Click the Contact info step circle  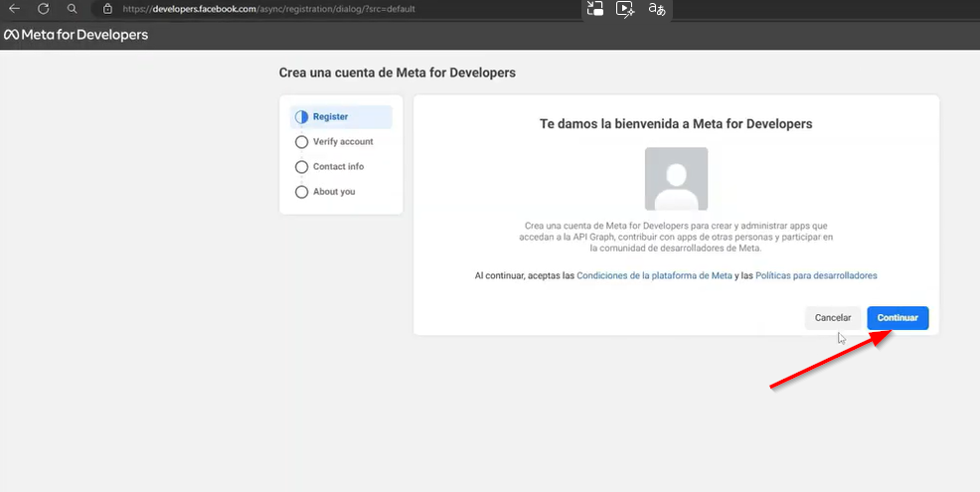tap(302, 167)
